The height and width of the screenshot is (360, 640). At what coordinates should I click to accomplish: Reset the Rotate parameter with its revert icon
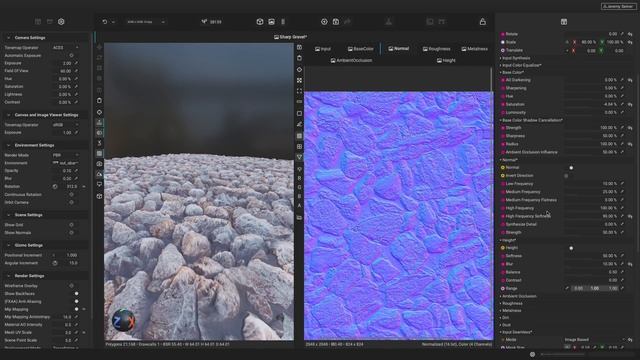[630, 34]
